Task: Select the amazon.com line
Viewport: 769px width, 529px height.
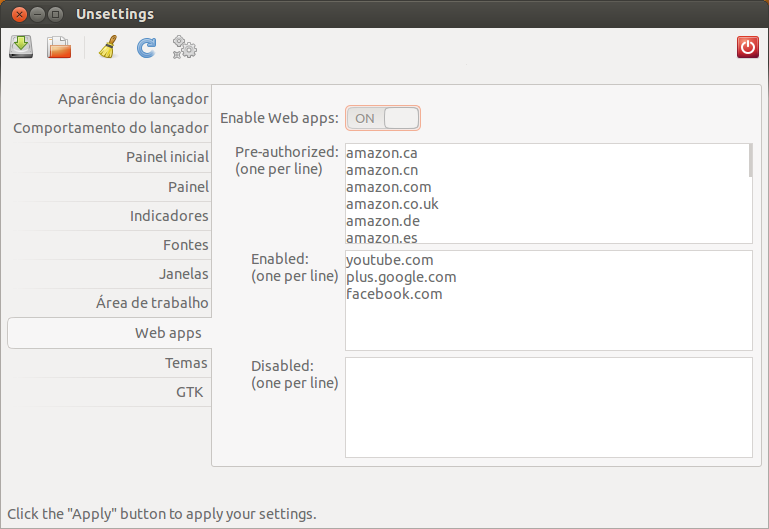Action: click(388, 187)
